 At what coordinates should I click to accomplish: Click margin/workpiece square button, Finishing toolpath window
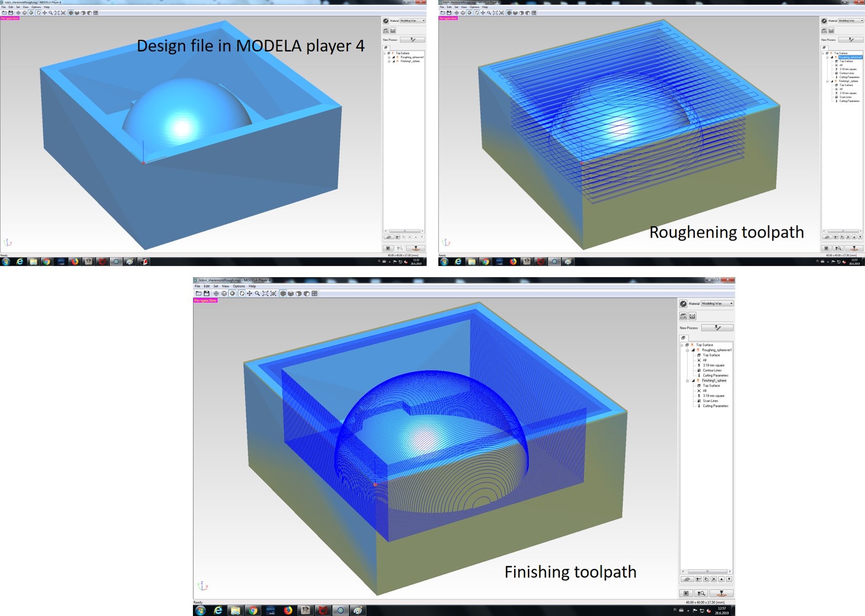click(x=686, y=593)
